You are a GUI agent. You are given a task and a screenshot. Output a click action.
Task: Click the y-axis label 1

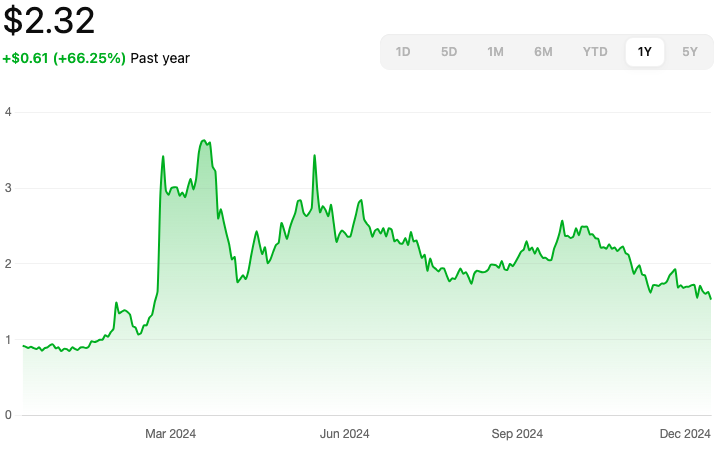[x=8, y=339]
